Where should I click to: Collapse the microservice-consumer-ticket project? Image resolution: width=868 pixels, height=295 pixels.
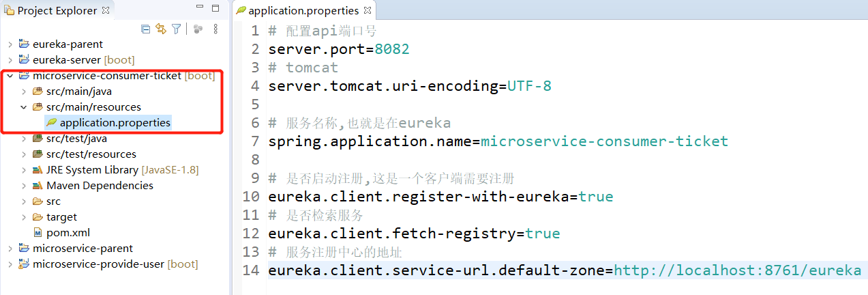[x=10, y=76]
